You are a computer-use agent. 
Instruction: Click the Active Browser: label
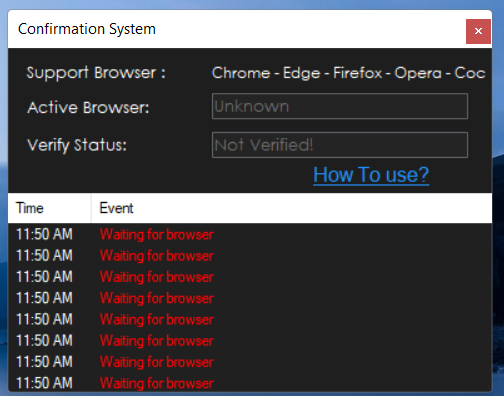pos(88,107)
